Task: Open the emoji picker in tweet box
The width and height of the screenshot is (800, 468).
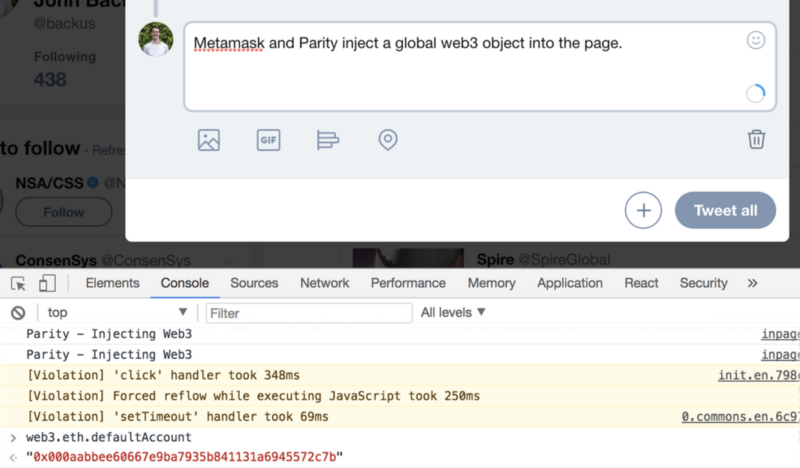Action: coord(756,40)
